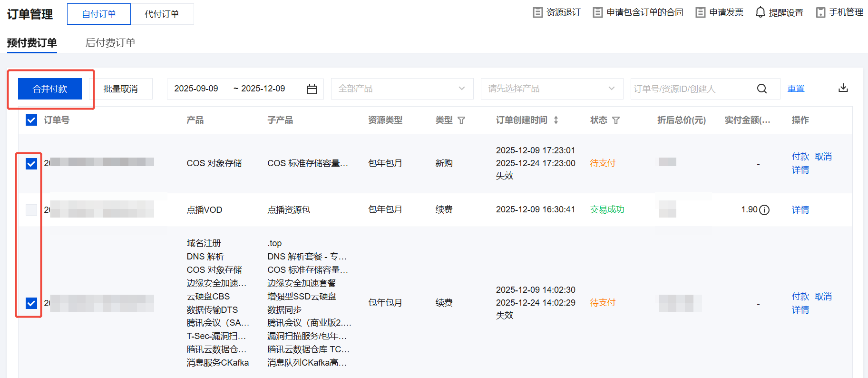This screenshot has height=378, width=868.
Task: Open 手机管理 from top bar
Action: pos(840,12)
